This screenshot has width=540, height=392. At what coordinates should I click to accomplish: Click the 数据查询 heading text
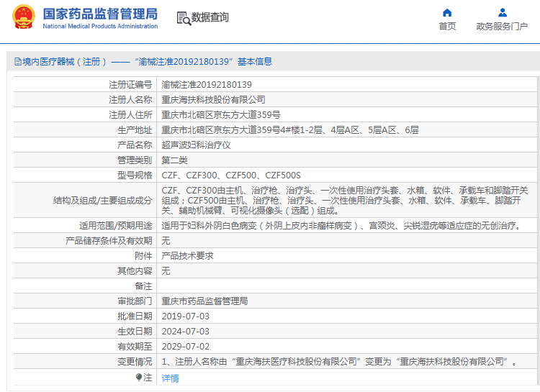210,18
